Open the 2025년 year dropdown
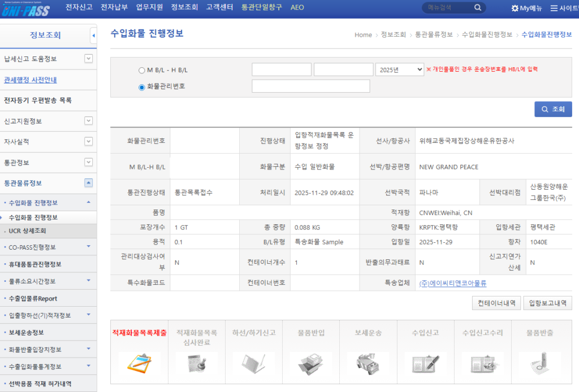 click(x=399, y=69)
